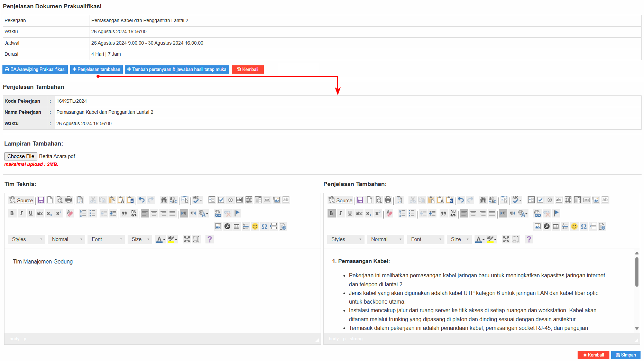Toggle Bold in Tim Teknis editor

point(12,213)
